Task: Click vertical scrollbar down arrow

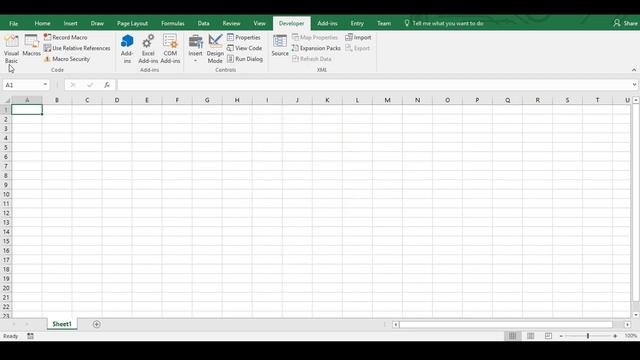Action: (636, 315)
